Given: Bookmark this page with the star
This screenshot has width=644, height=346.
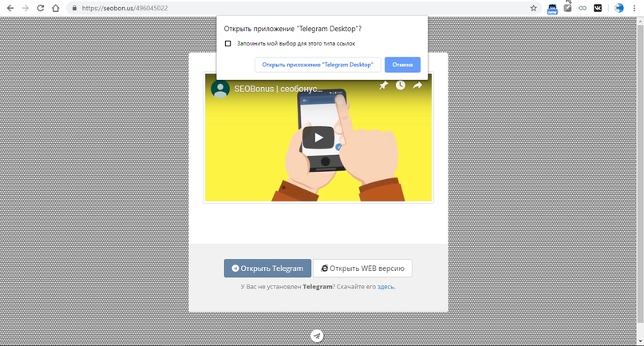Looking at the screenshot, I should (x=534, y=8).
